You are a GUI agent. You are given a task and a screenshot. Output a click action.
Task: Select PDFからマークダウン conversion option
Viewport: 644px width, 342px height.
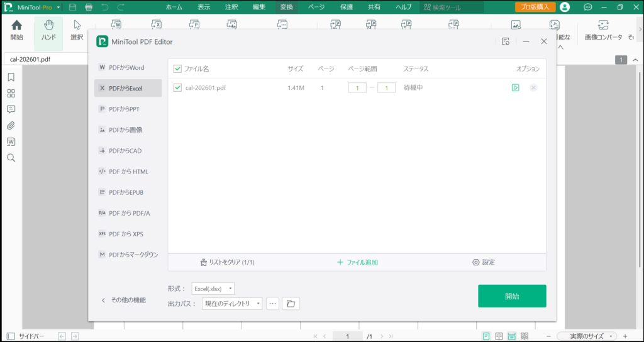point(128,255)
